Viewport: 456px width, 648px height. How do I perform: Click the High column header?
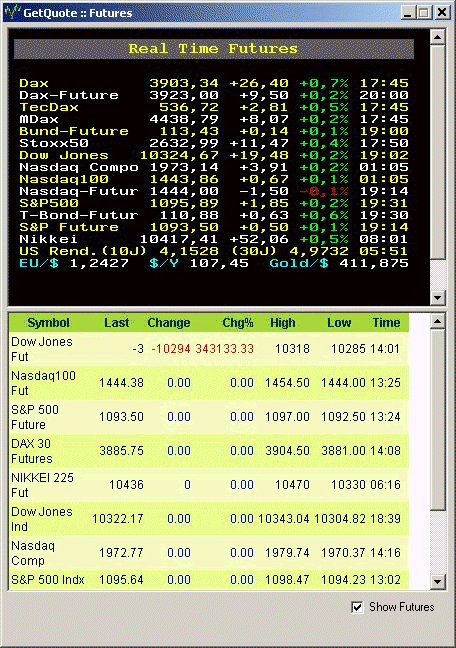283,323
